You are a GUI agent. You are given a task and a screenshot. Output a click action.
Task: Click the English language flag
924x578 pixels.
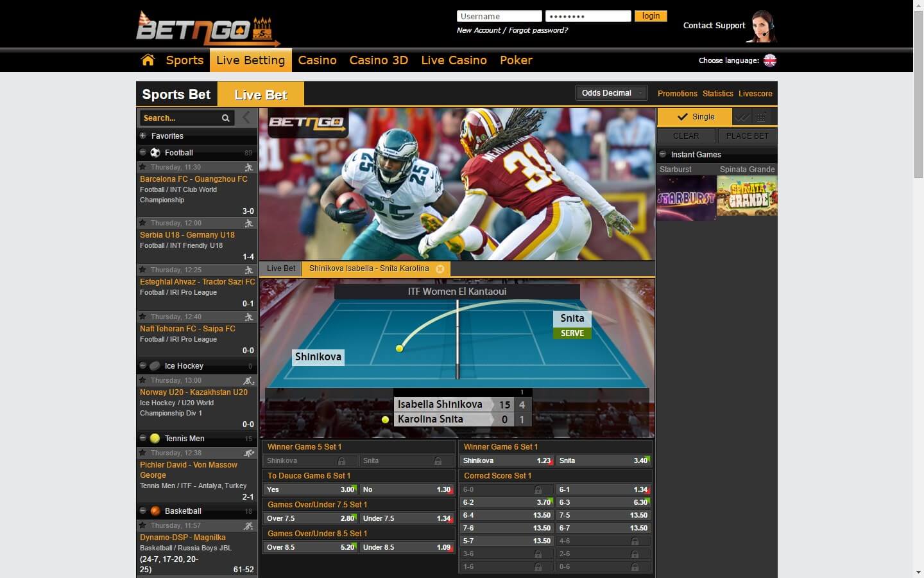click(770, 60)
